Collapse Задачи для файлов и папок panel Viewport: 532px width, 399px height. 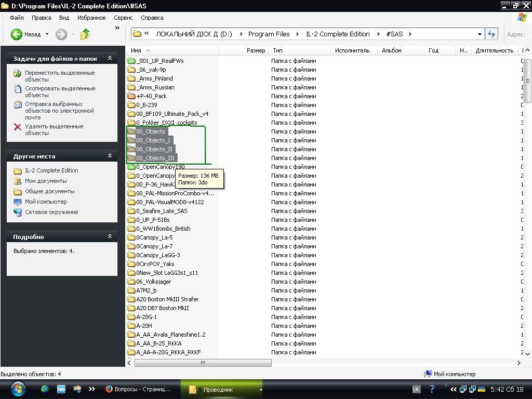point(110,58)
